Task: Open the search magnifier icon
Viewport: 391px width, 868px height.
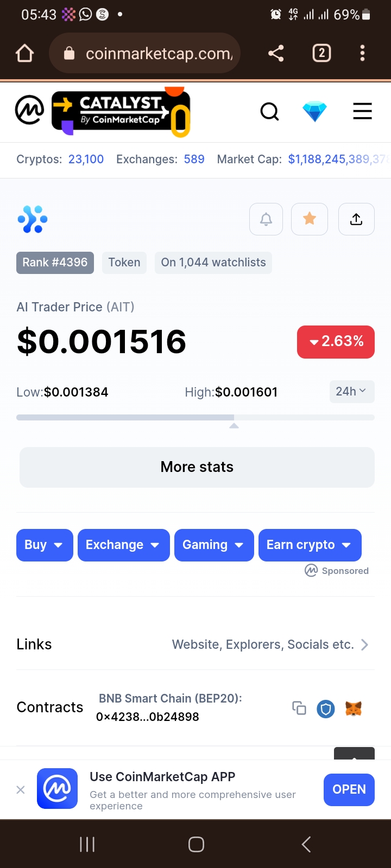Action: 269,112
